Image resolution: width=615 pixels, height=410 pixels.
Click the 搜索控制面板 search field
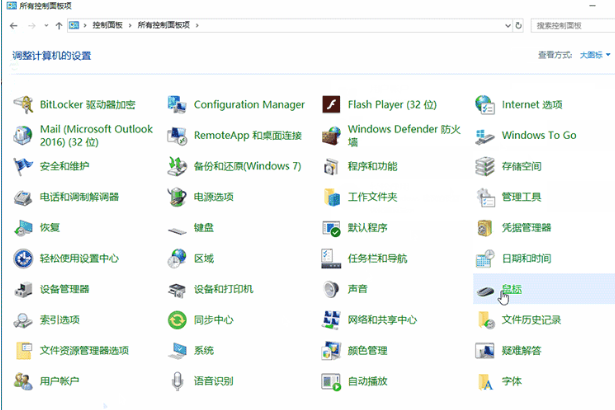click(573, 26)
